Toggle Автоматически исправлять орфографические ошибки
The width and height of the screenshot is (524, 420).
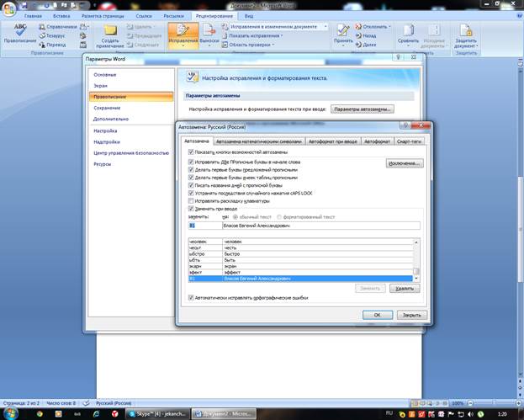191,298
